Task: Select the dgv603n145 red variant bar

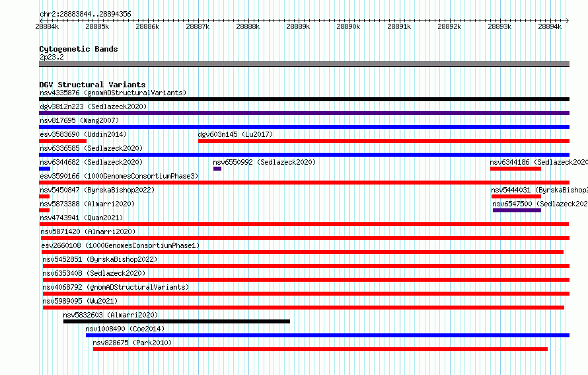Action: tap(384, 141)
